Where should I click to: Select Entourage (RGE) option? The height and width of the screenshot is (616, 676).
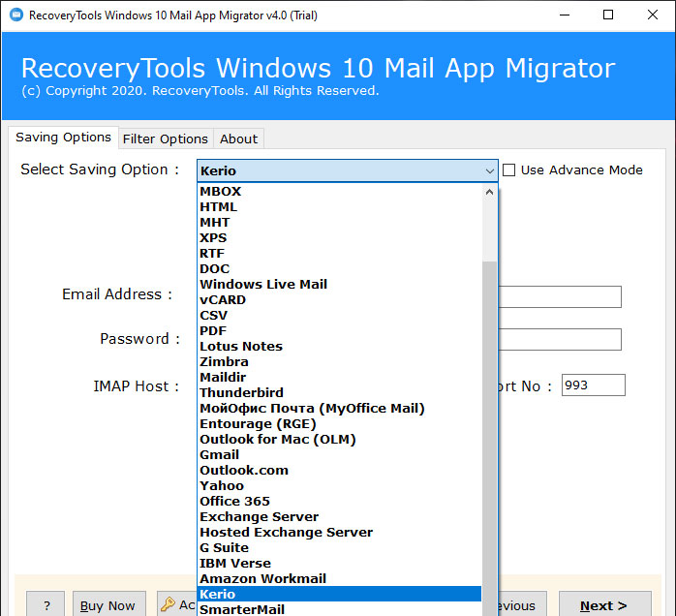click(340, 424)
